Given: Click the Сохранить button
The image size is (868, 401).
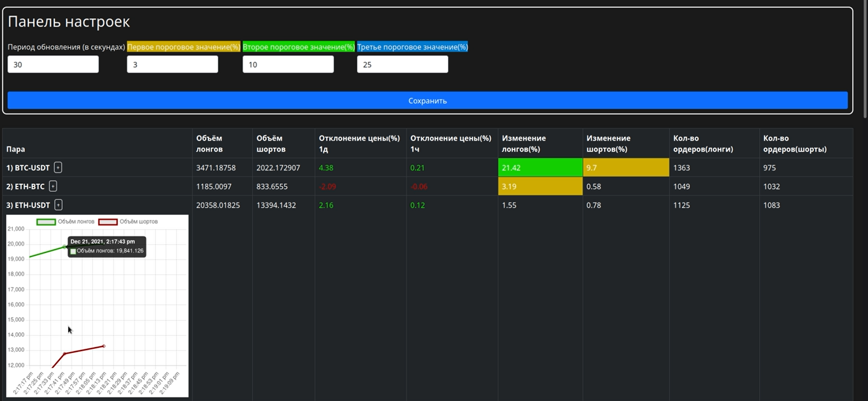Looking at the screenshot, I should click(427, 100).
